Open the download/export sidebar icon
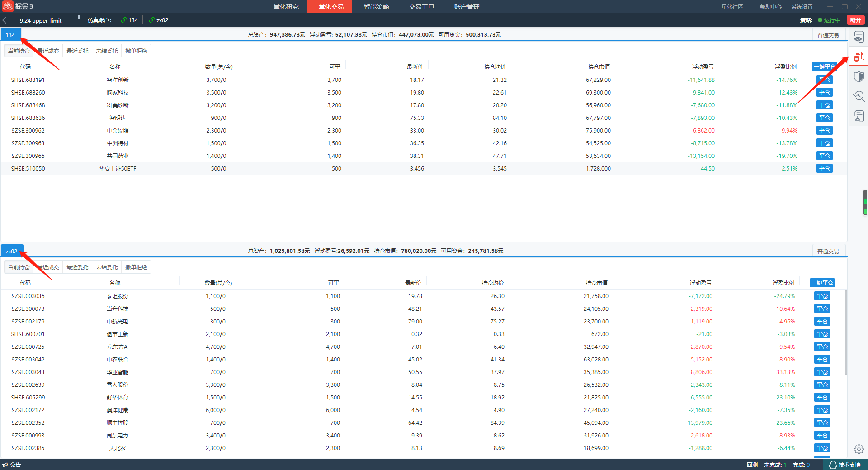Image resolution: width=868 pixels, height=470 pixels. [859, 116]
